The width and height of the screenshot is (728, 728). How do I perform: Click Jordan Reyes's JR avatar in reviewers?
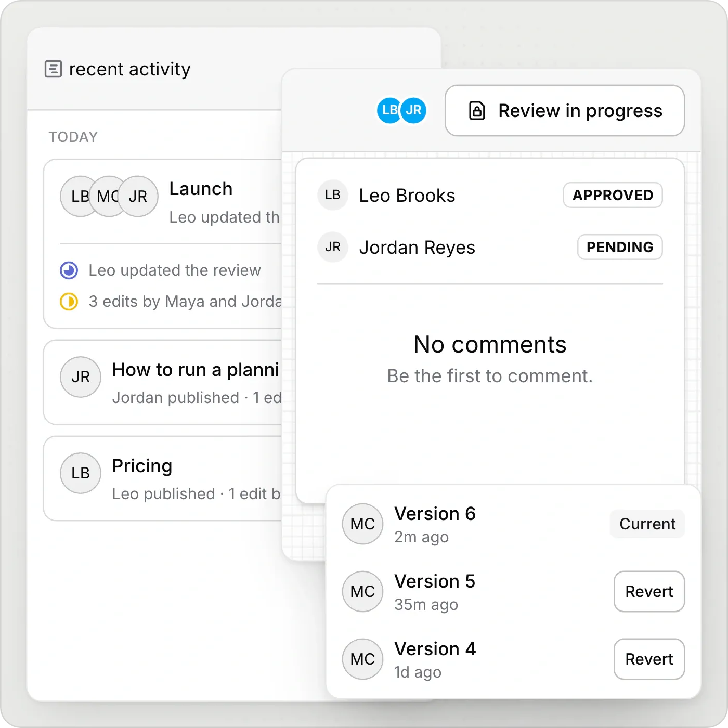pos(333,247)
